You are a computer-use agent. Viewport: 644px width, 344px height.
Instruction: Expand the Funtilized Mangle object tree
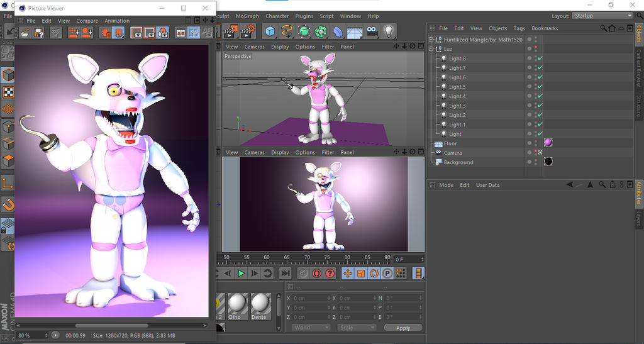431,40
